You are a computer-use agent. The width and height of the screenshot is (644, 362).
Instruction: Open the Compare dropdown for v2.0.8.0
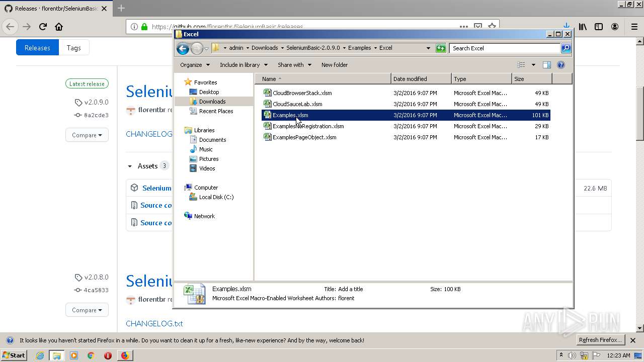(87, 310)
